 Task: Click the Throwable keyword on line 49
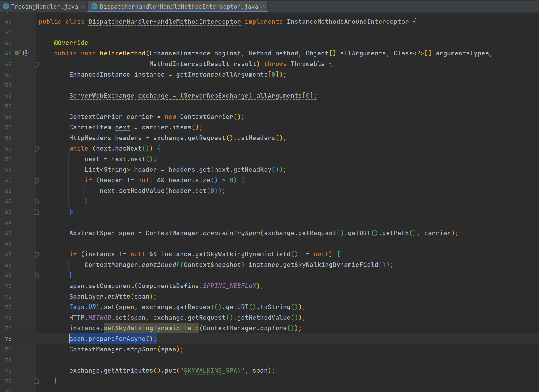[308, 64]
